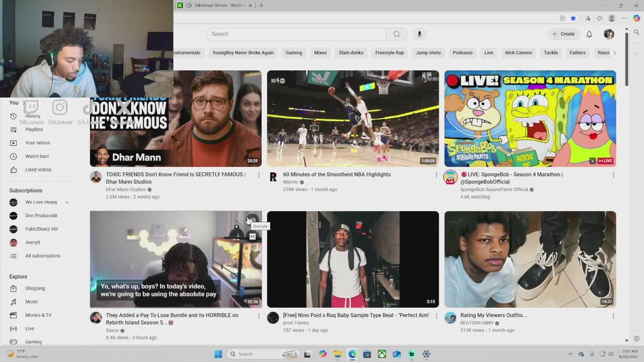Click the page scrollbar down arrow
The width and height of the screenshot is (644, 362).
626,340
